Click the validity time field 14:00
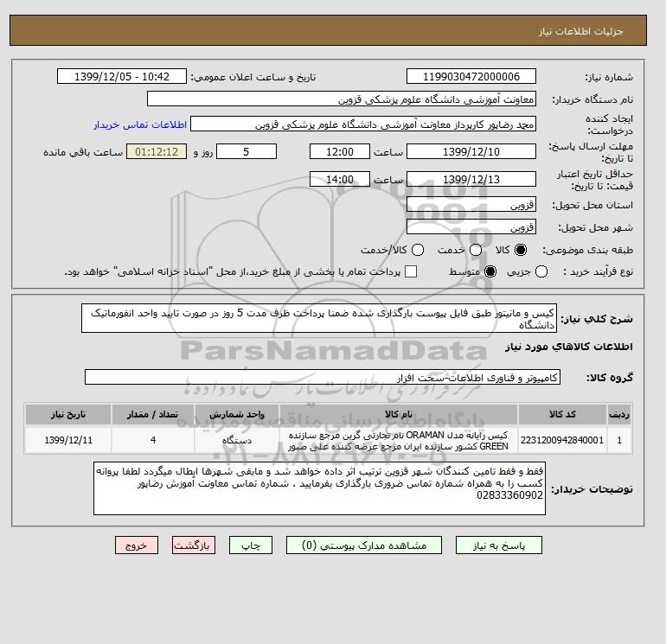This screenshot has width=666, height=644. point(340,179)
